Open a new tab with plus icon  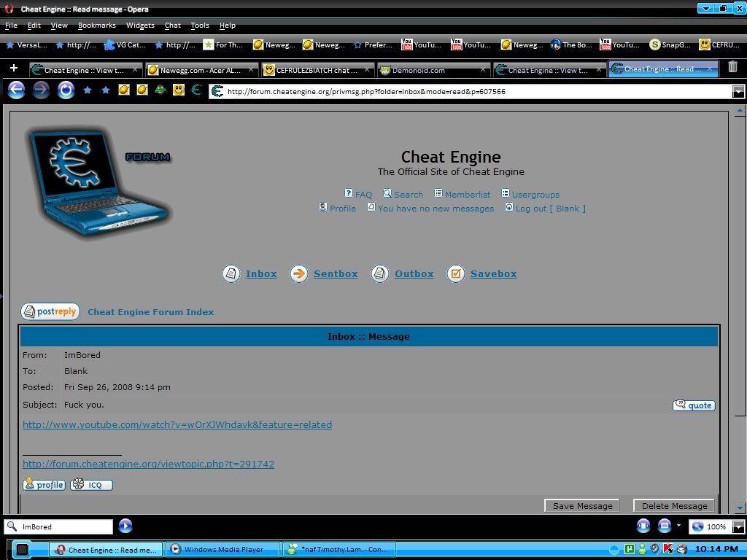point(13,69)
